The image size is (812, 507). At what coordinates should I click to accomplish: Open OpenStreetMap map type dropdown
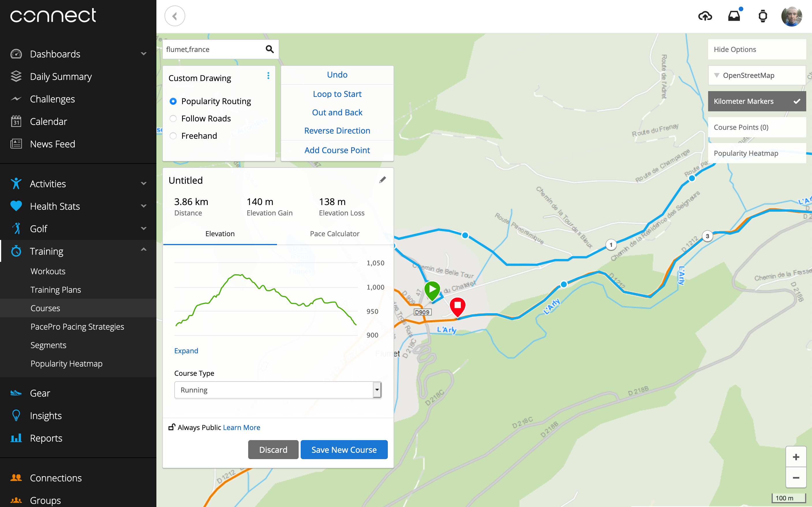757,76
